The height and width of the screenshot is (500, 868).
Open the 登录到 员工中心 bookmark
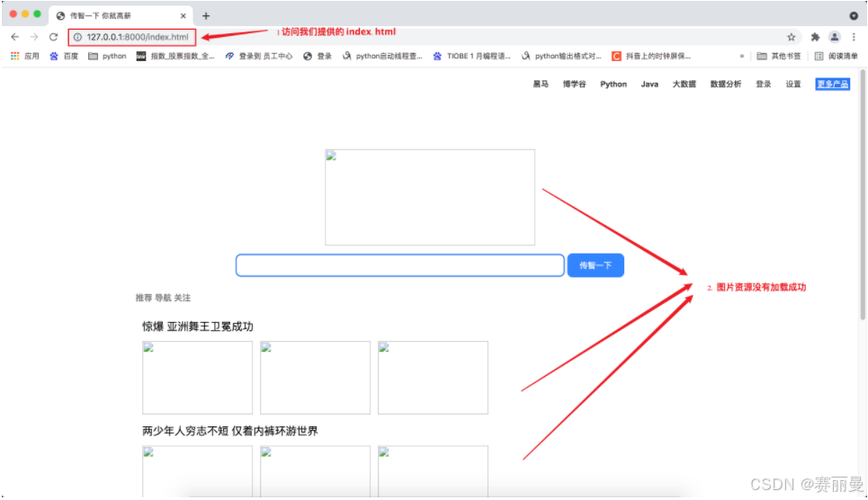[x=258, y=56]
